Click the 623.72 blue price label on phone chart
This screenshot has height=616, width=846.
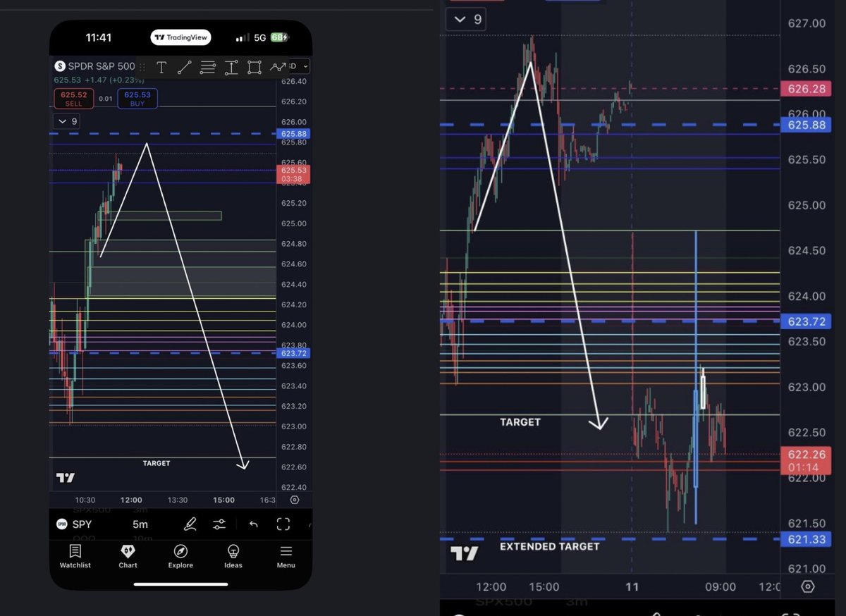294,353
